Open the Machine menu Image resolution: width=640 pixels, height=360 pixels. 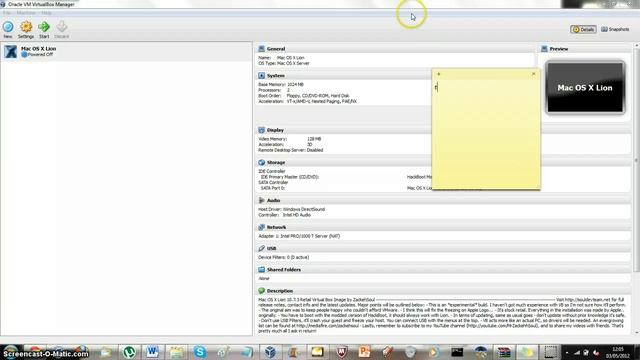click(x=26, y=13)
